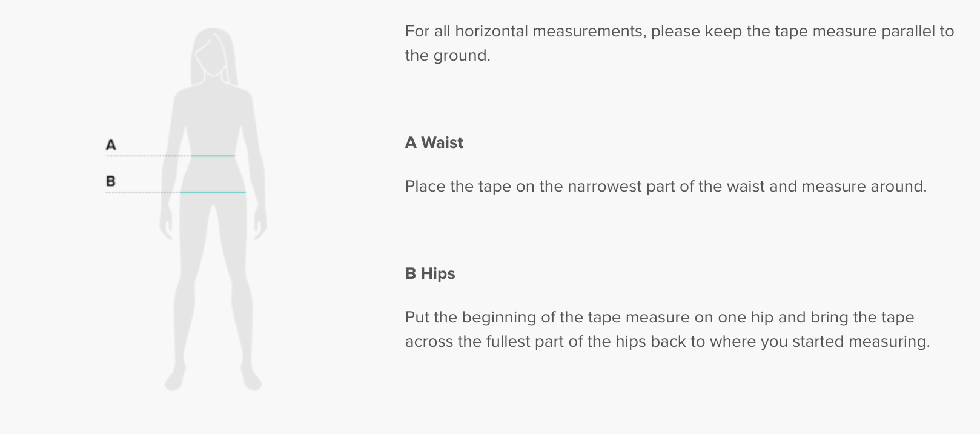
Task: Click the letter A marker beside the figure
Action: [x=111, y=145]
